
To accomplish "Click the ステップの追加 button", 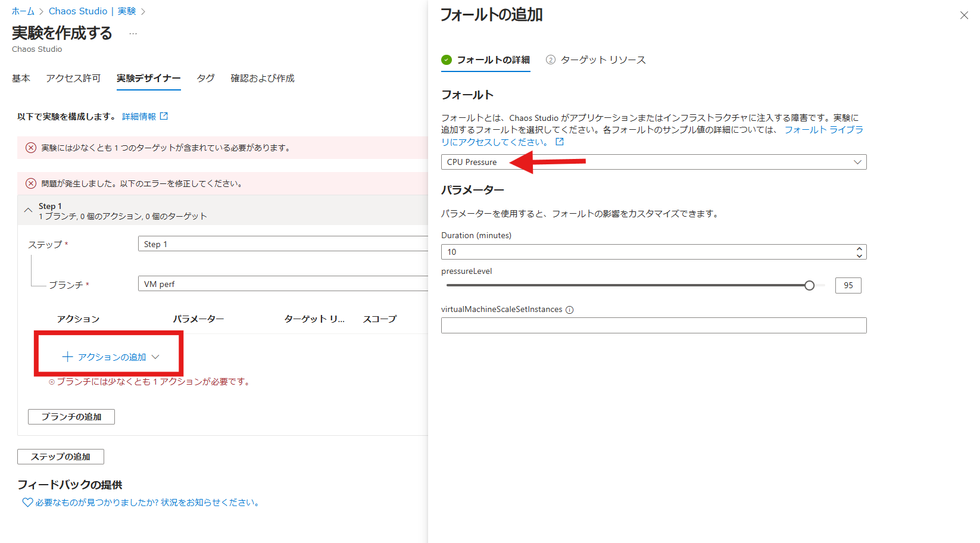I will (61, 457).
